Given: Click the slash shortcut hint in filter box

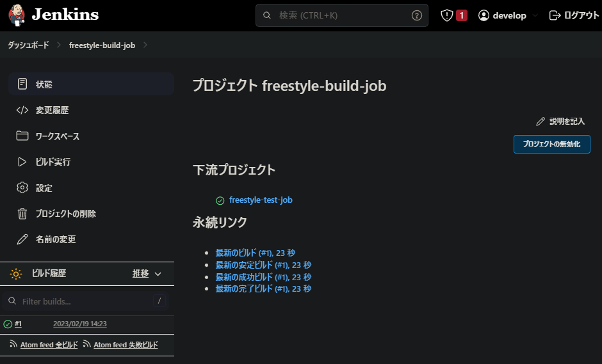Looking at the screenshot, I should [159, 301].
